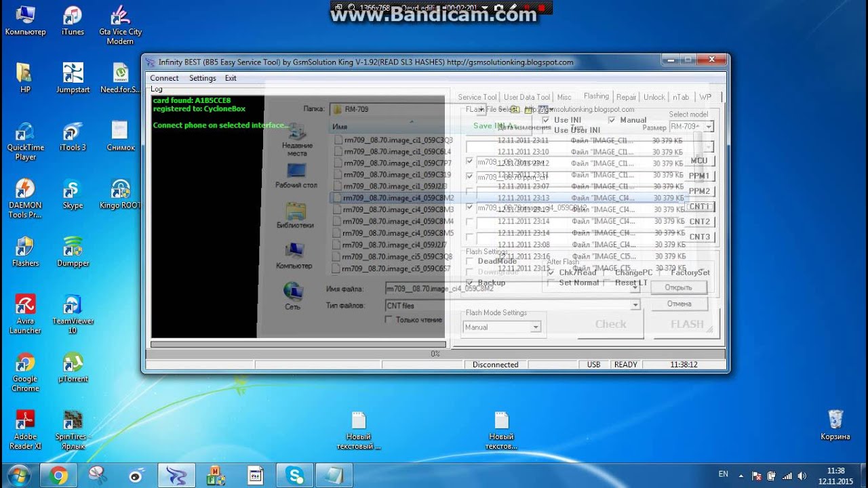Toggle Chk/Read after flash option

click(551, 272)
